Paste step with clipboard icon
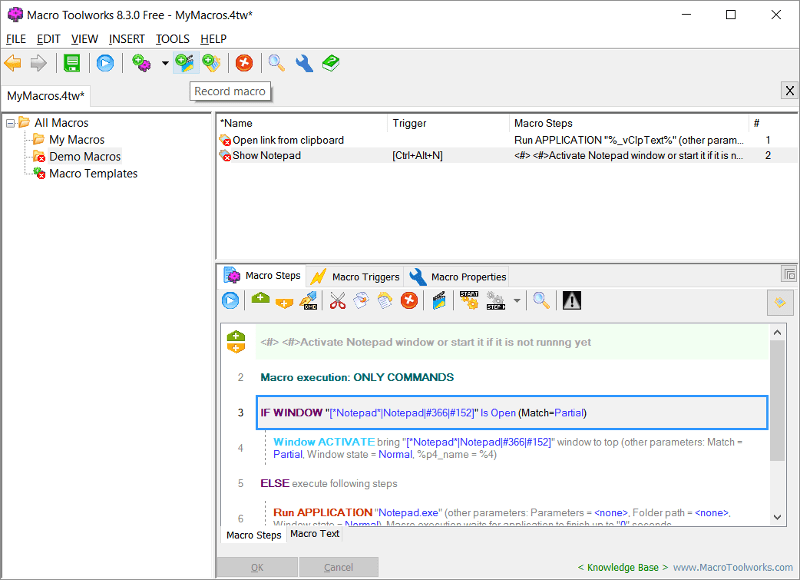This screenshot has width=800, height=580. click(385, 300)
